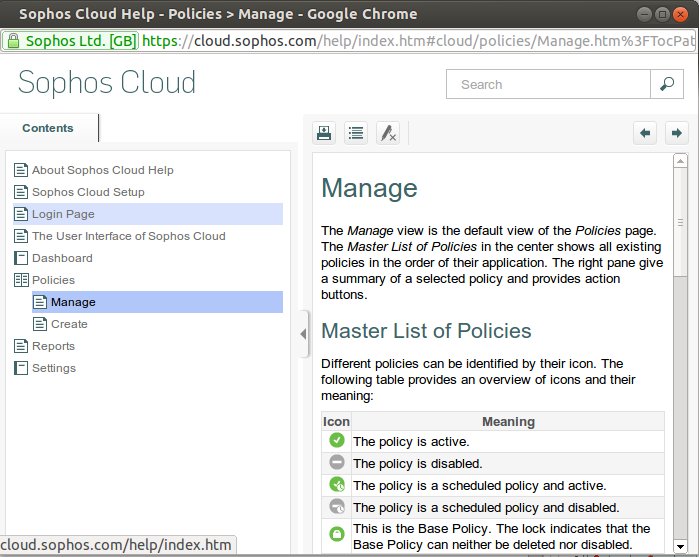Click the open book icon beside Policies
The width and height of the screenshot is (699, 557).
coord(21,280)
